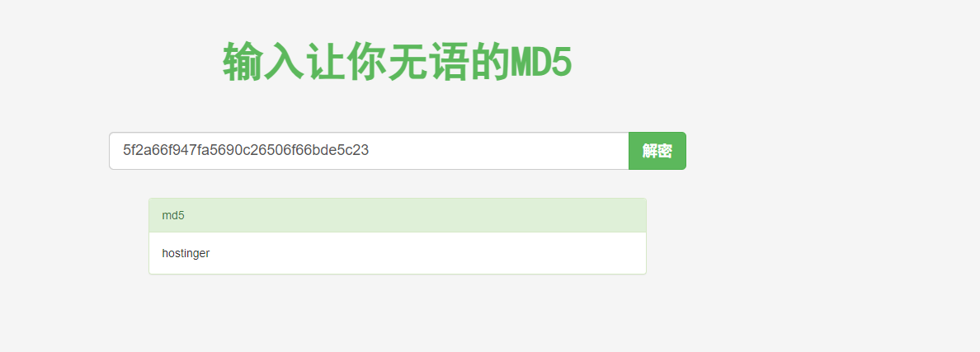
Task: Place cursor in hash text 5f2a66f947fa5690c26506f66bde5c23
Action: (x=246, y=150)
